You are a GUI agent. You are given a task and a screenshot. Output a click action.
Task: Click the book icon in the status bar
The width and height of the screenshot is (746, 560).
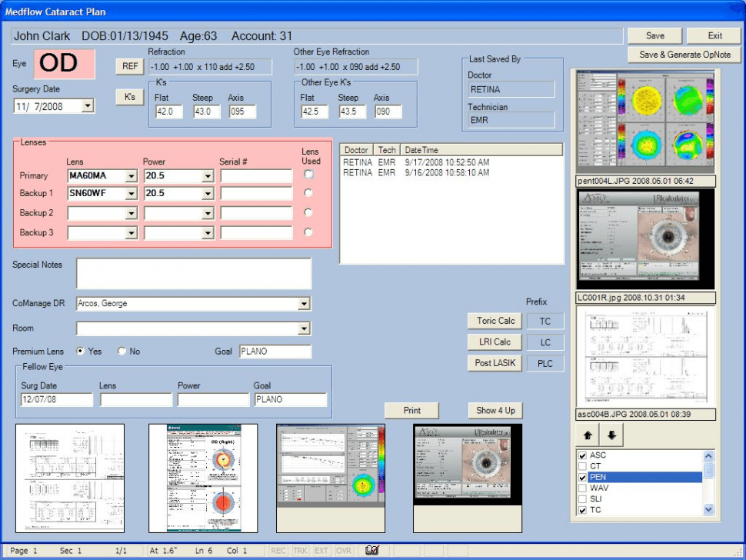coord(373,551)
